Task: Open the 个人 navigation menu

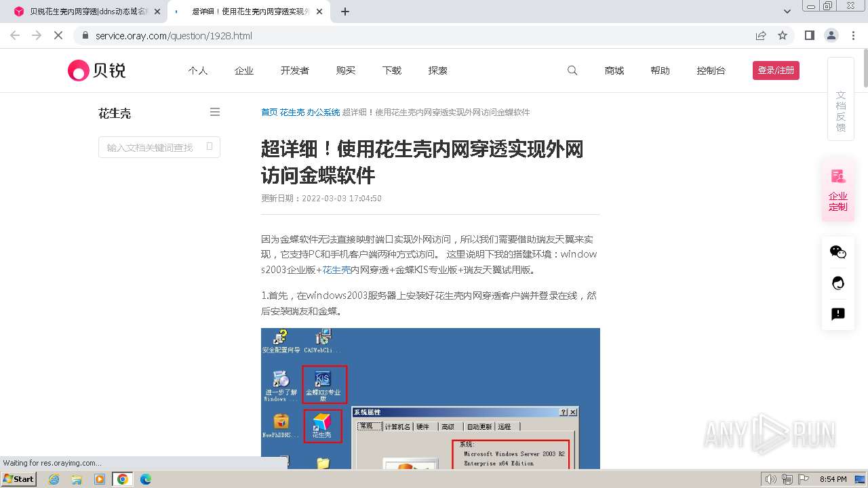Action: tap(198, 70)
